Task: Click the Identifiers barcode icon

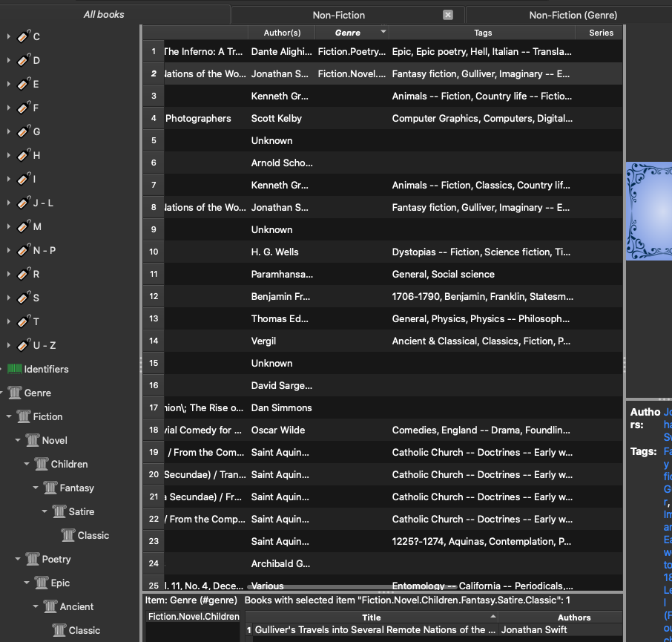Action: click(15, 369)
